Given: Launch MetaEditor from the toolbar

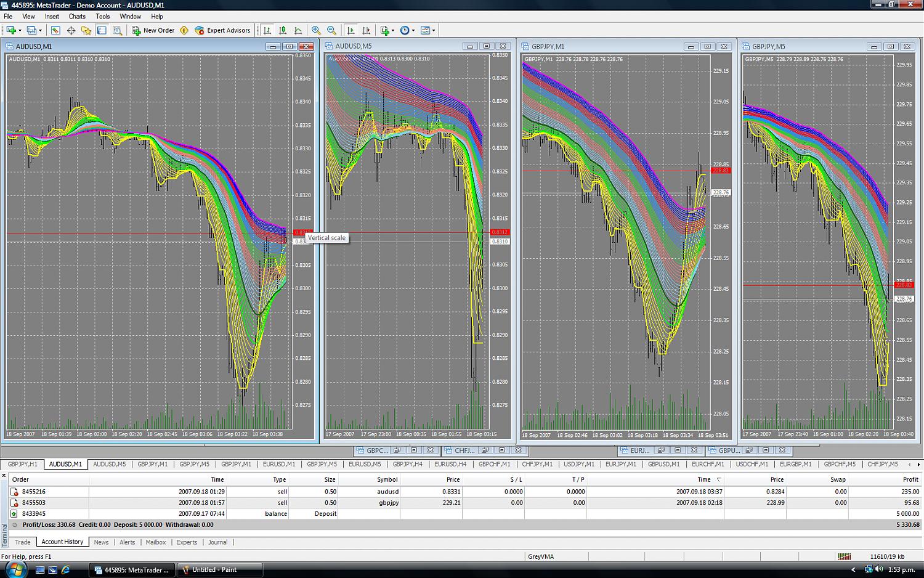Looking at the screenshot, I should coord(184,30).
